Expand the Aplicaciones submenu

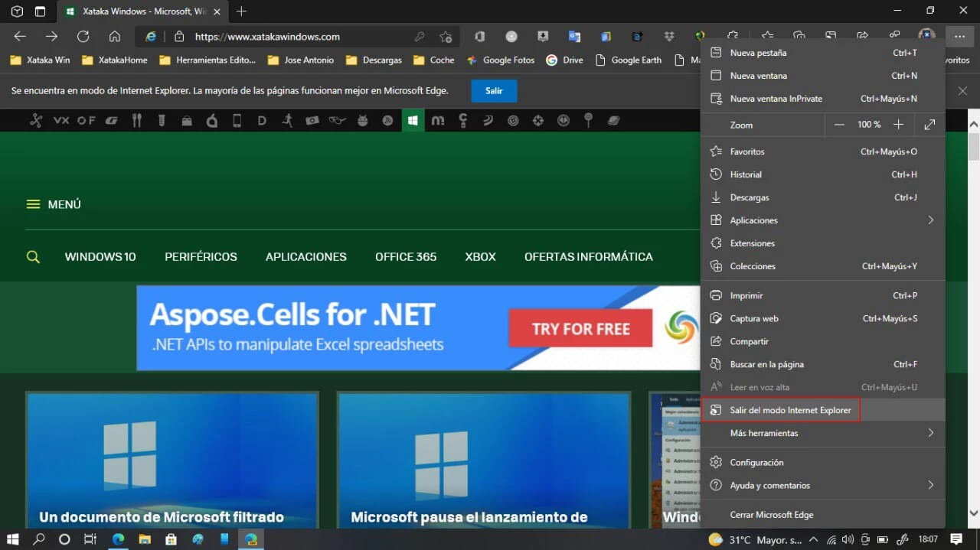(x=930, y=220)
